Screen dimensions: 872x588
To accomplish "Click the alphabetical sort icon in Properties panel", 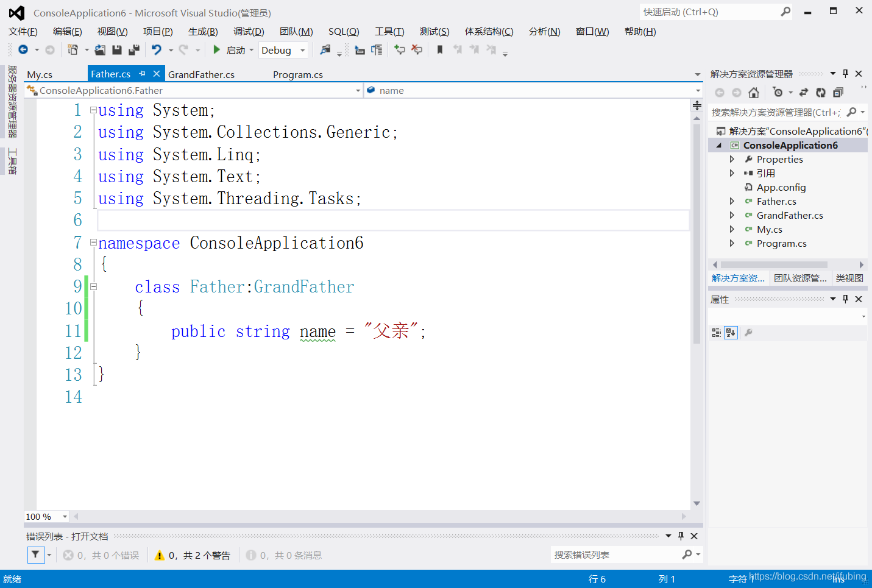I will pyautogui.click(x=731, y=333).
